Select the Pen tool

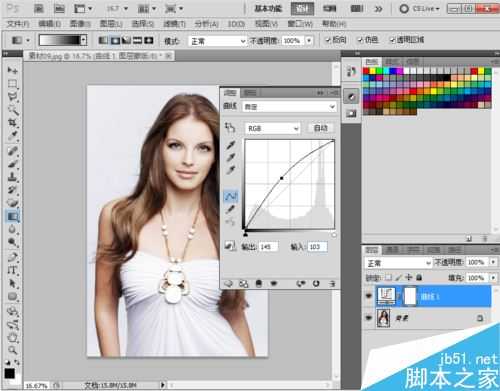click(13, 257)
